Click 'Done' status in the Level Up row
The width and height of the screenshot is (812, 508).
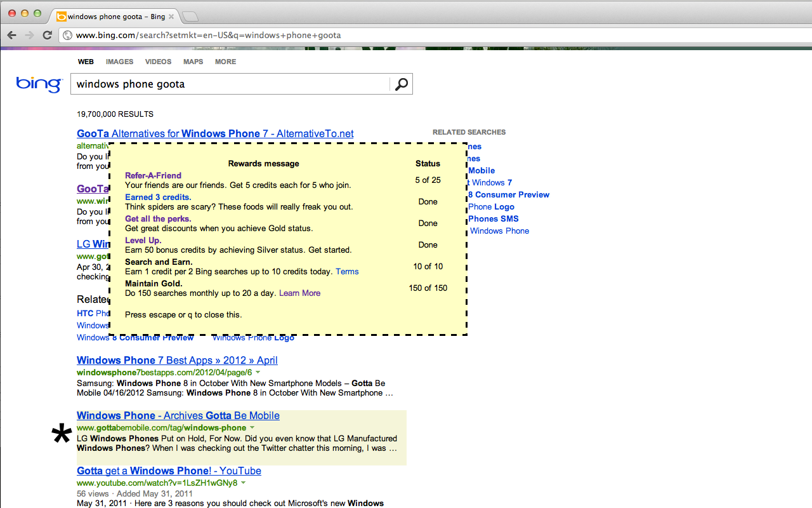tap(428, 244)
